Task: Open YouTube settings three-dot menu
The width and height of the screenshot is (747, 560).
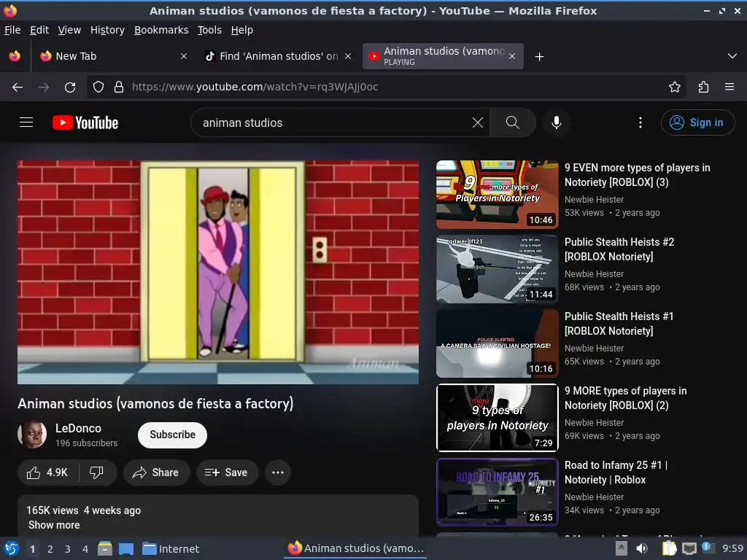Action: [x=640, y=122]
